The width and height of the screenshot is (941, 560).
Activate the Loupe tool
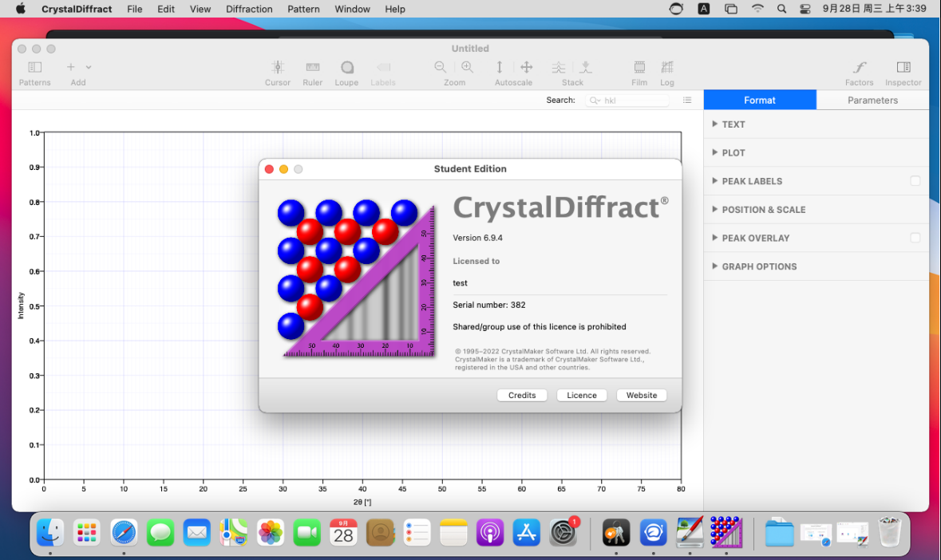[x=347, y=67]
